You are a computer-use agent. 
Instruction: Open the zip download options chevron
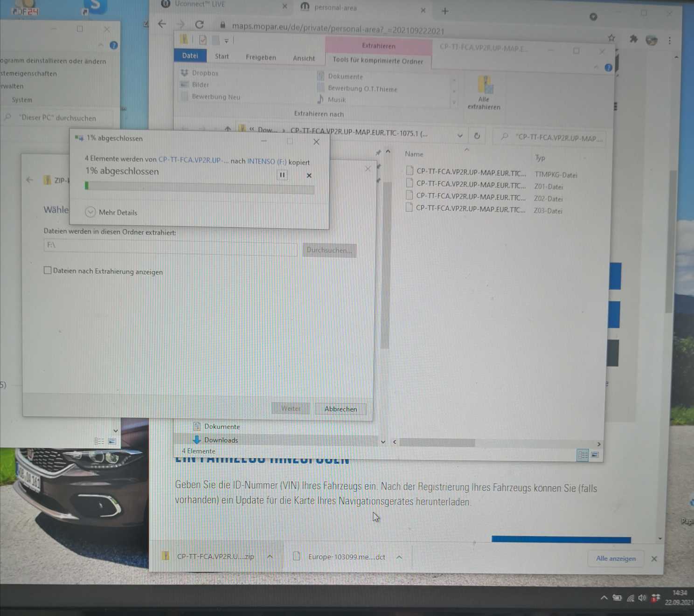pos(270,556)
